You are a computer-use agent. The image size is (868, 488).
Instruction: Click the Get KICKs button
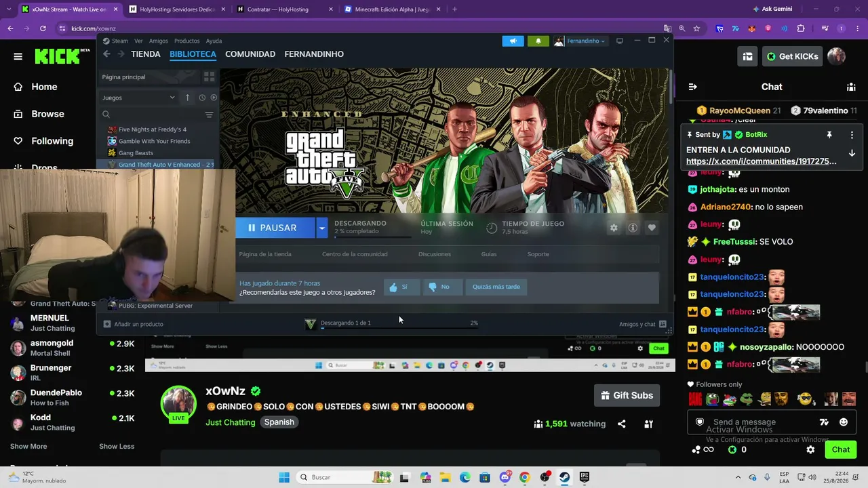click(792, 56)
